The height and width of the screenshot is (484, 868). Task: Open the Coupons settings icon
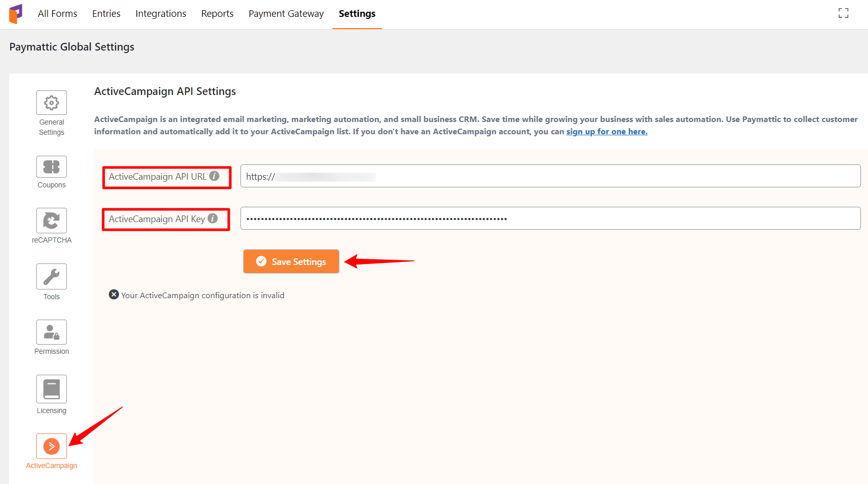pos(52,167)
